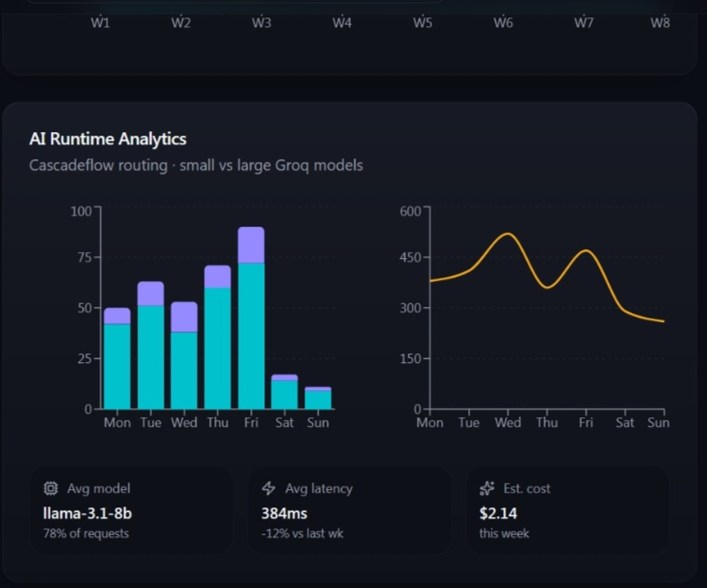
Task: Click the '-12% vs last wk' text
Action: [303, 534]
